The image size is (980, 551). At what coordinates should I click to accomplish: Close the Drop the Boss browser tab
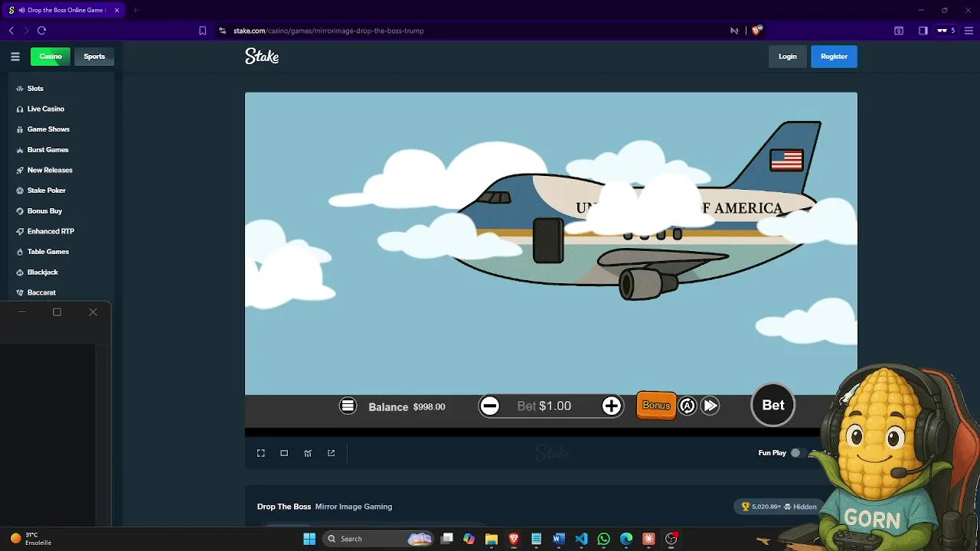(116, 11)
